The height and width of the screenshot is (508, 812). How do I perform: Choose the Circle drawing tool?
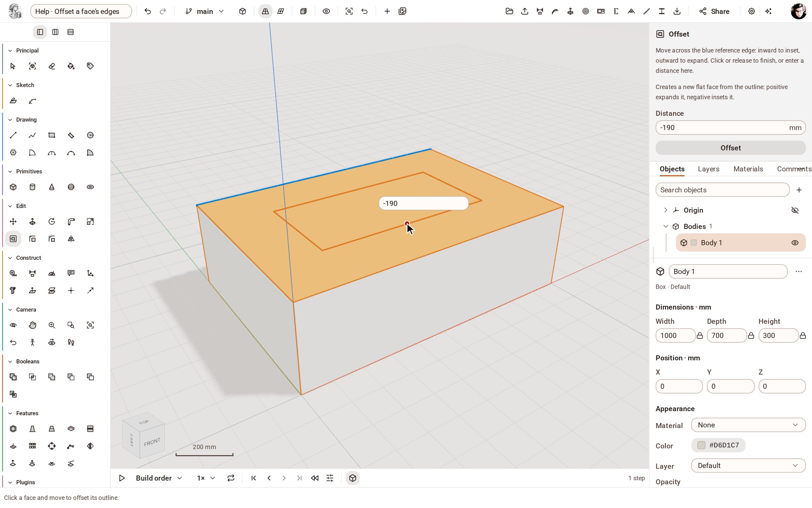tap(90, 135)
